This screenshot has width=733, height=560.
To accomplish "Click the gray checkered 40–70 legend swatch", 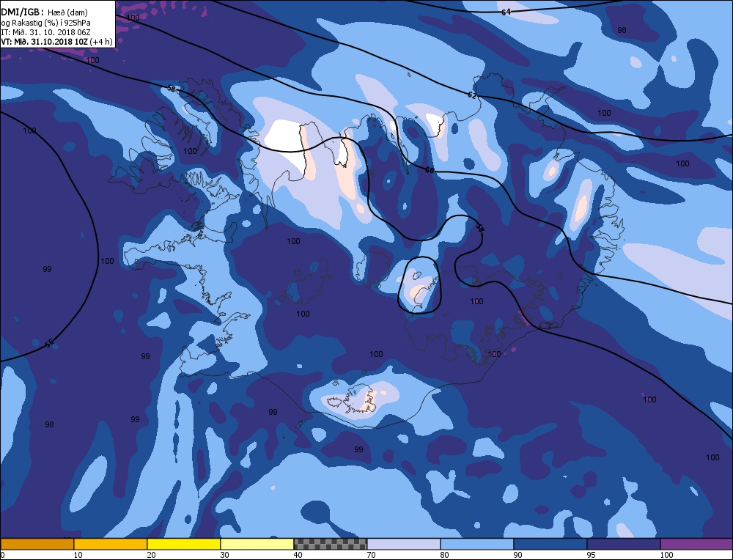I will [330, 544].
